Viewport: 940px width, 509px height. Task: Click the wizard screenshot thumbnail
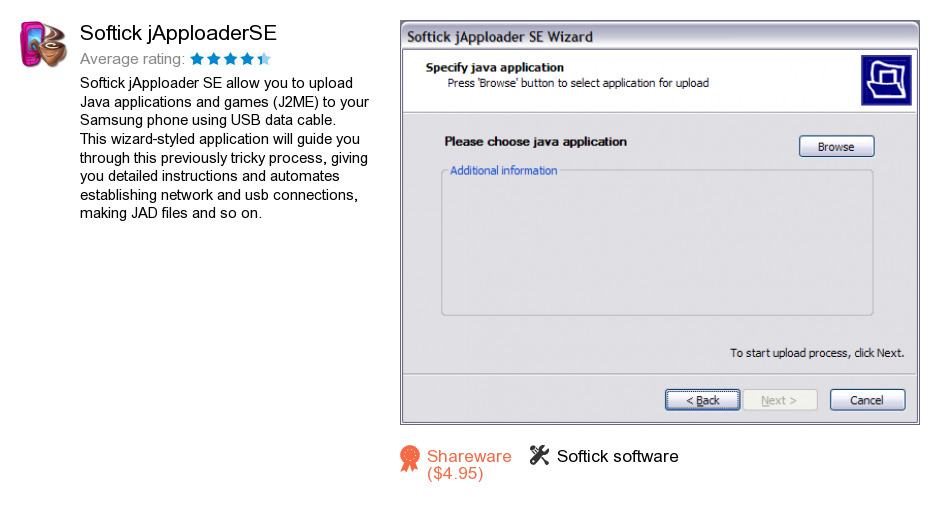click(x=659, y=222)
